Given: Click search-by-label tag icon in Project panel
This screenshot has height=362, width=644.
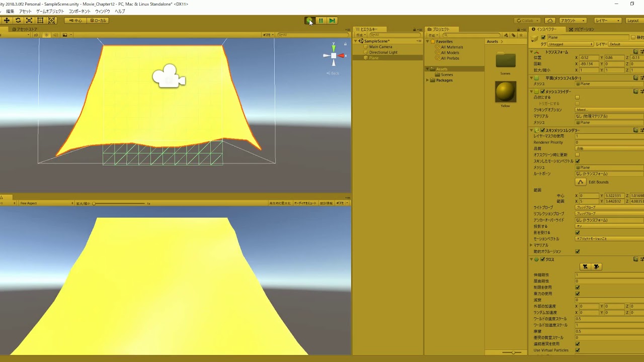Looking at the screenshot, I should pyautogui.click(x=513, y=35).
